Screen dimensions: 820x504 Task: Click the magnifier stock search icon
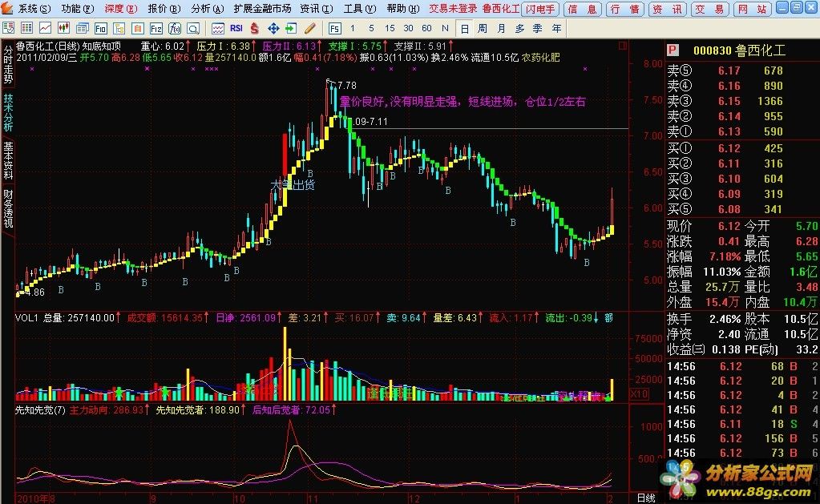[193, 28]
